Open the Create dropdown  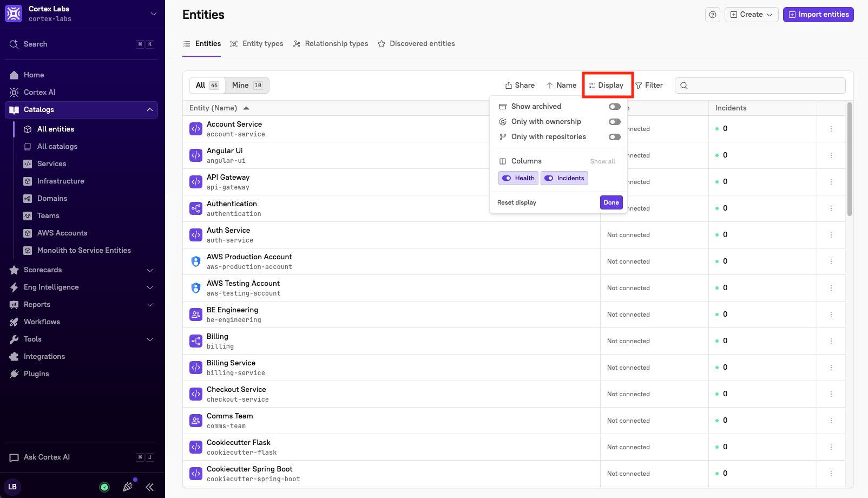pos(752,15)
